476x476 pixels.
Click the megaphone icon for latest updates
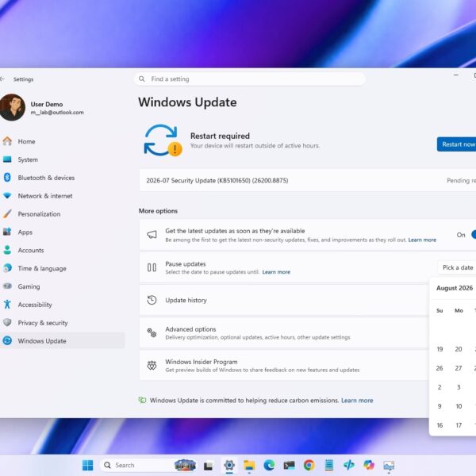click(152, 235)
